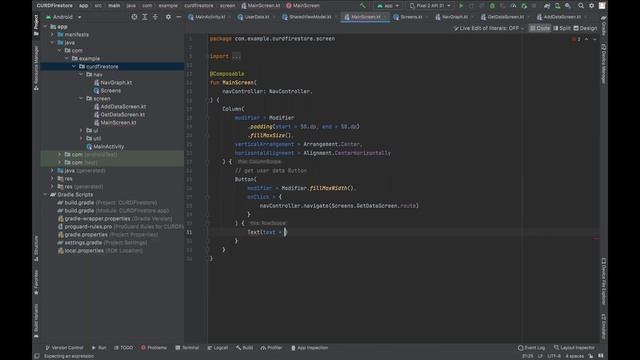
Task: Expand the ui package
Action: pyautogui.click(x=81, y=131)
